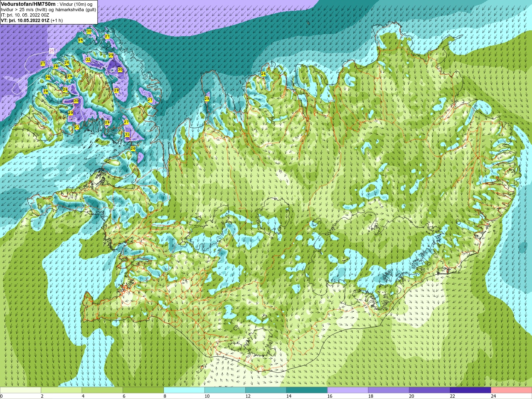Click the 'VT: þri. 10.05.2022 01Z' valid time

[25, 20]
